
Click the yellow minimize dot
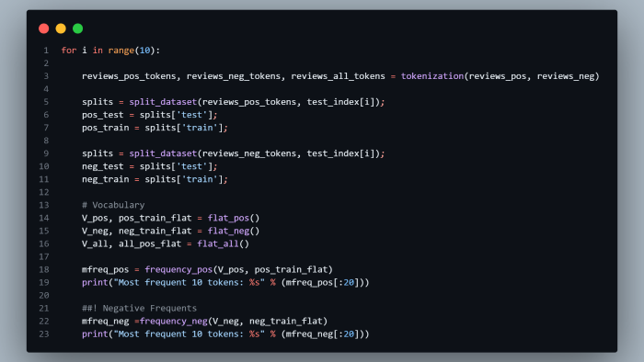pos(61,28)
